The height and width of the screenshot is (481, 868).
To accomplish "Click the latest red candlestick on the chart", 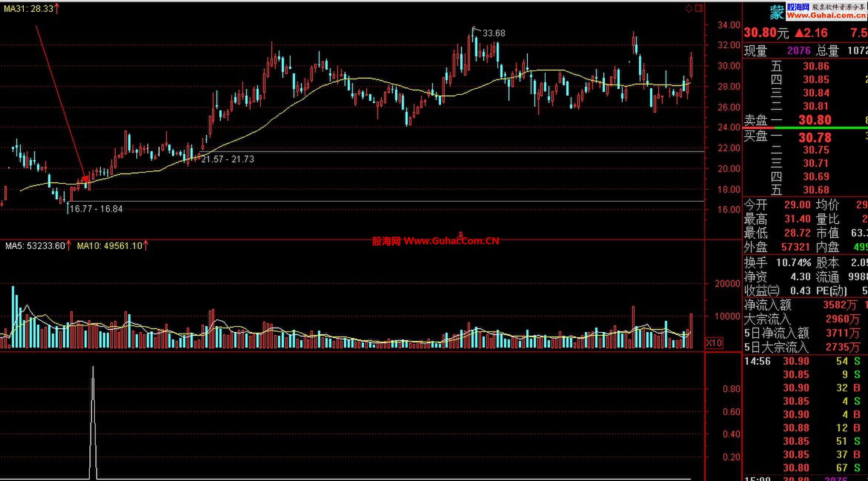I will tap(691, 66).
